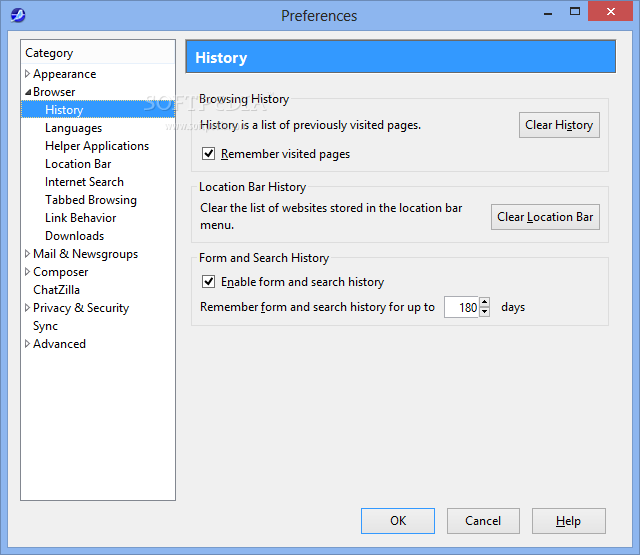Disable Enable form and search history checkbox
640x555 pixels.
click(x=208, y=282)
